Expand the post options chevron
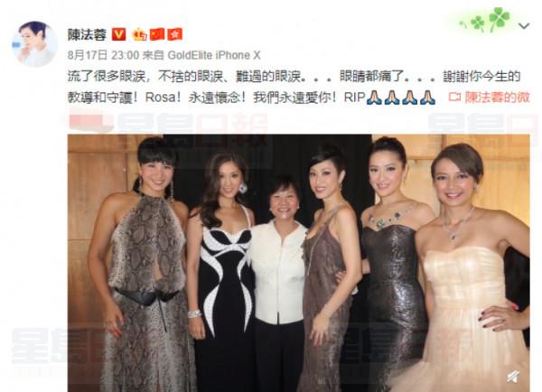Image resolution: width=542 pixels, height=392 pixels. (524, 26)
